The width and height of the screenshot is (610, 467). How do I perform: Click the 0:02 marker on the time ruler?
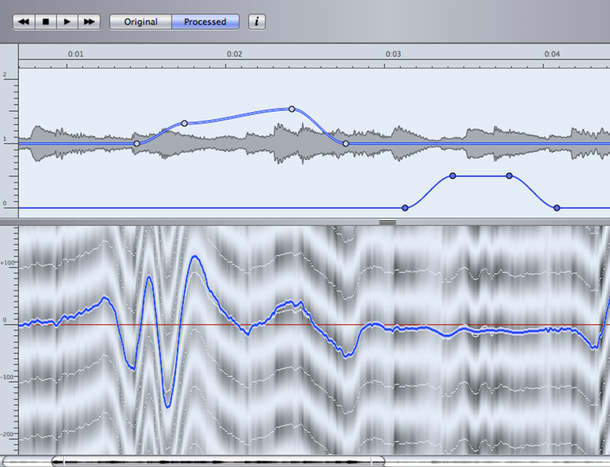pyautogui.click(x=234, y=54)
